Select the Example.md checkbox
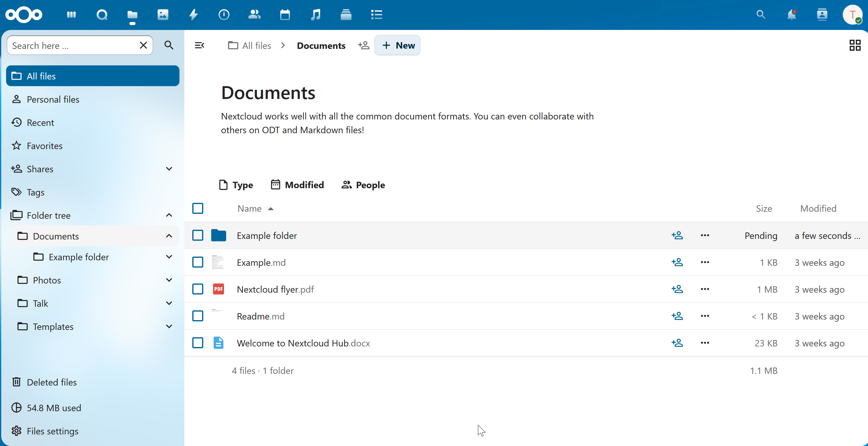This screenshot has width=868, height=446. point(198,262)
